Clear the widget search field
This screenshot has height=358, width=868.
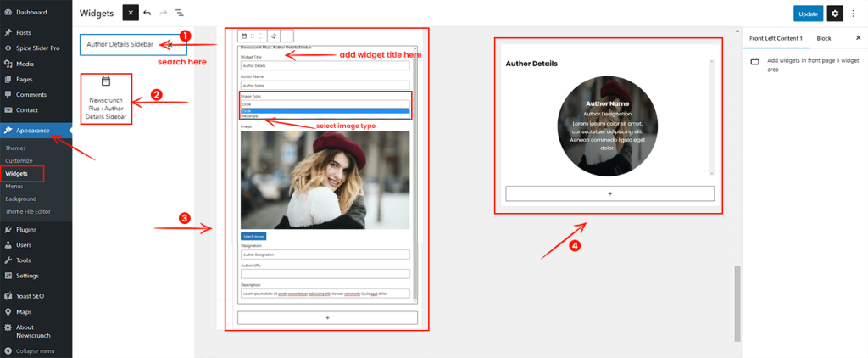pos(170,44)
